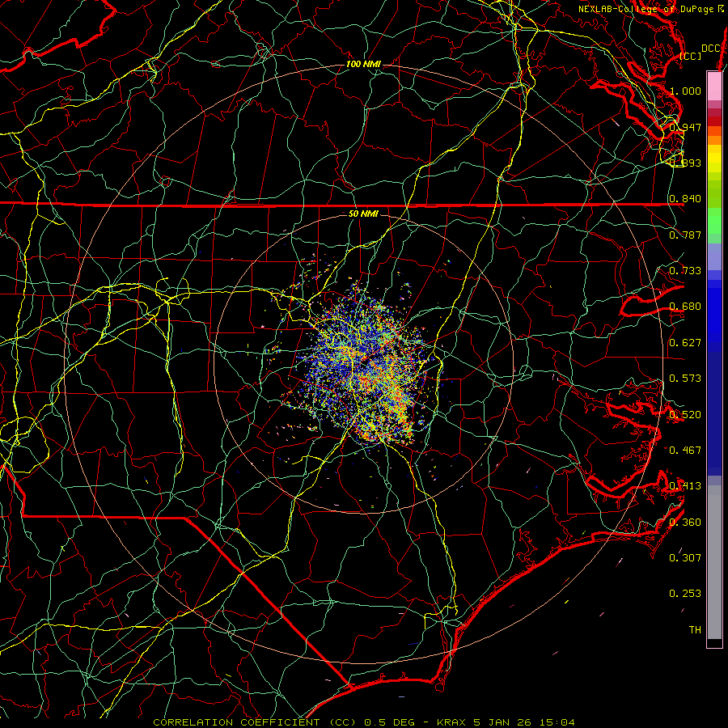The width and height of the screenshot is (728, 728).
Task: Click the pink segment of the color bar
Action: coord(714,87)
